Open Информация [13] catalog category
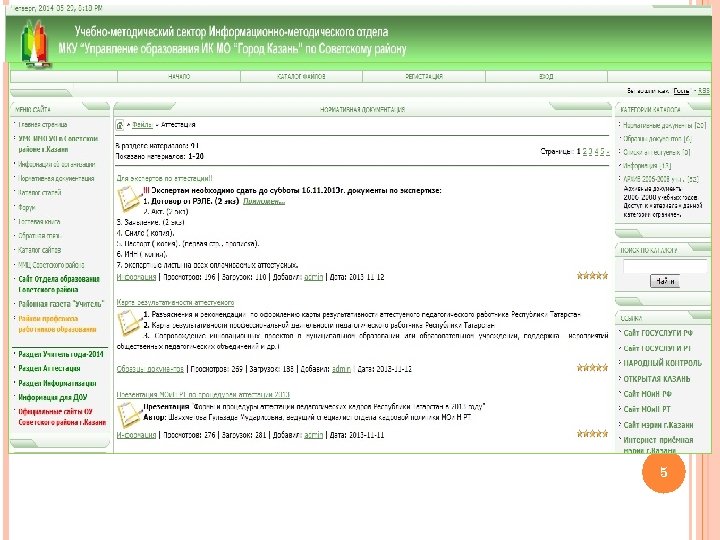Screen dimensions: 720x540 [647, 166]
